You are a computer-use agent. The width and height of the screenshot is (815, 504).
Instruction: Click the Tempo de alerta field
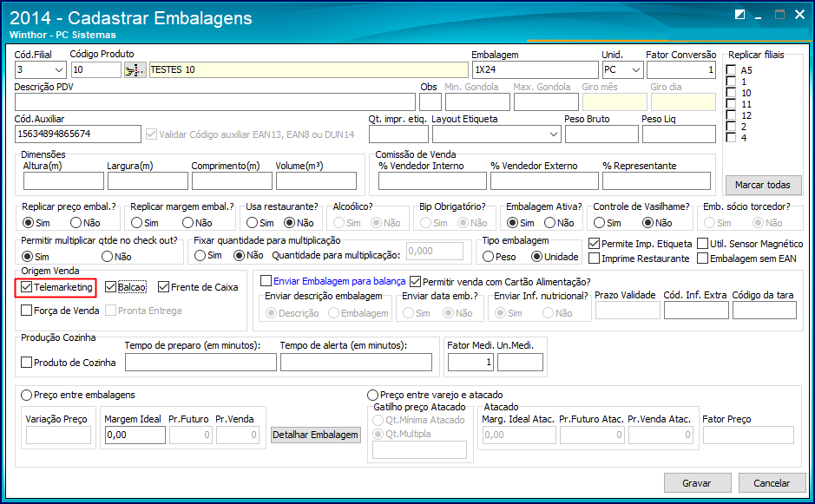(x=356, y=362)
